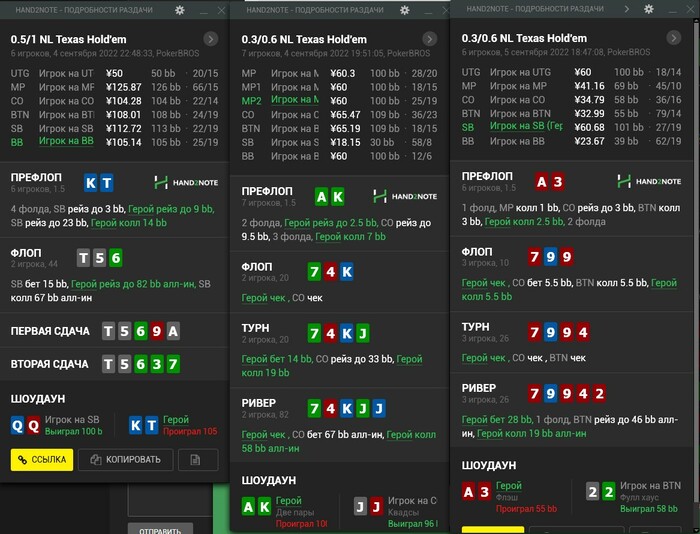Select '79/14' stat of BTN in right window
This screenshot has height=534, width=700.
668,113
